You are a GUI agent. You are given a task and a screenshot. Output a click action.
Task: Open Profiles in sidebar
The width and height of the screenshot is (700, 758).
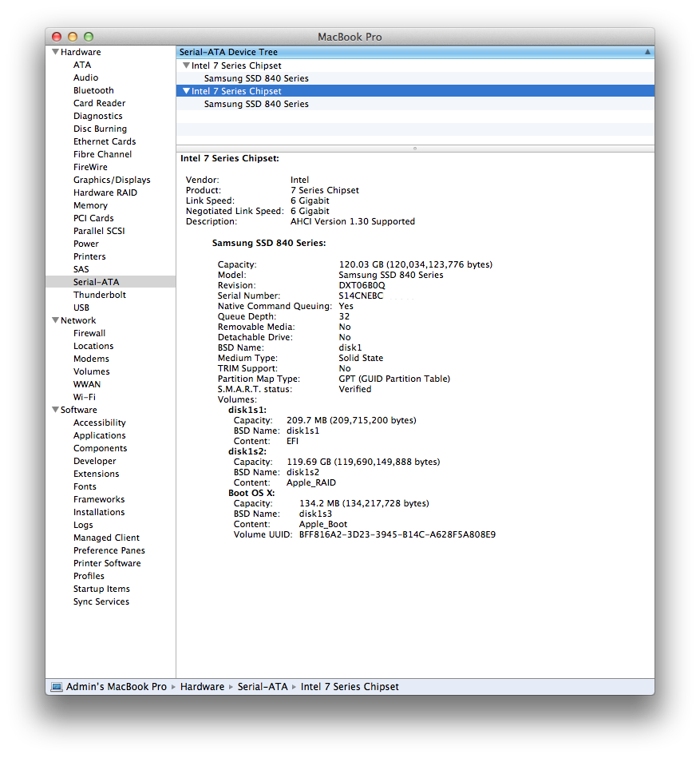coord(89,576)
